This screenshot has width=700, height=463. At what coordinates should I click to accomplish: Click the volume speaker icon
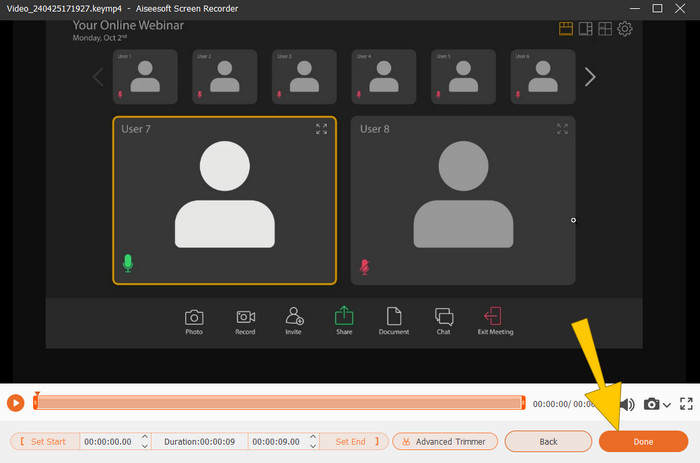(x=628, y=405)
